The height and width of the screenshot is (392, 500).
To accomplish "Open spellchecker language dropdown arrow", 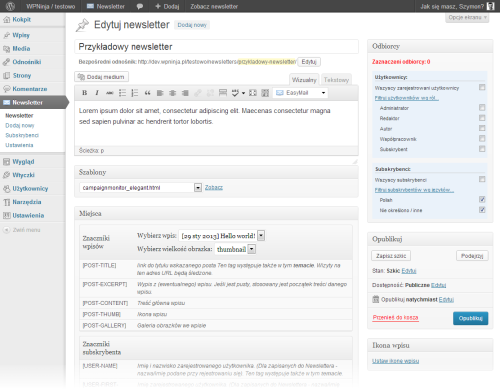I will click(243, 93).
